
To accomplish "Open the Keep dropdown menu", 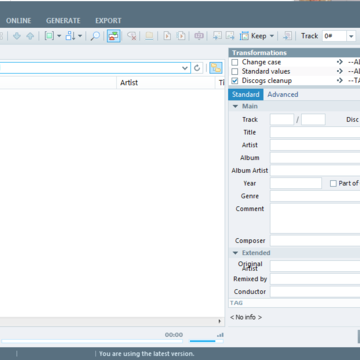I will click(x=271, y=36).
